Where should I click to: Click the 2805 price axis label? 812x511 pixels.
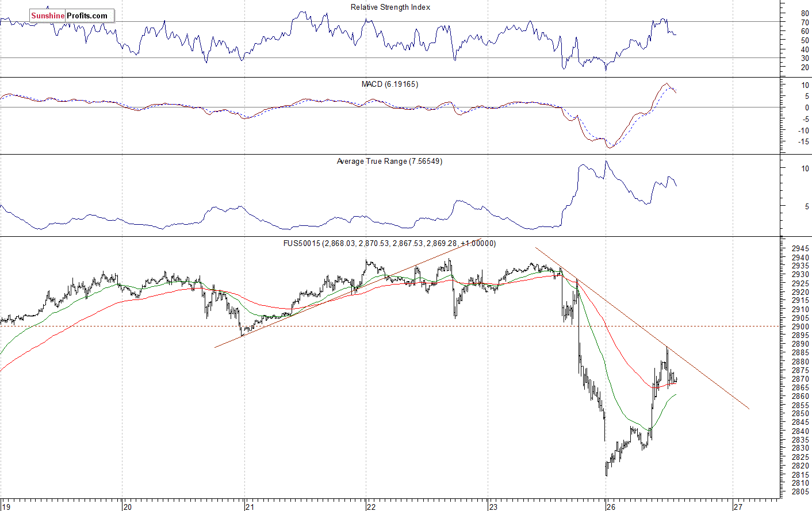pyautogui.click(x=800, y=492)
